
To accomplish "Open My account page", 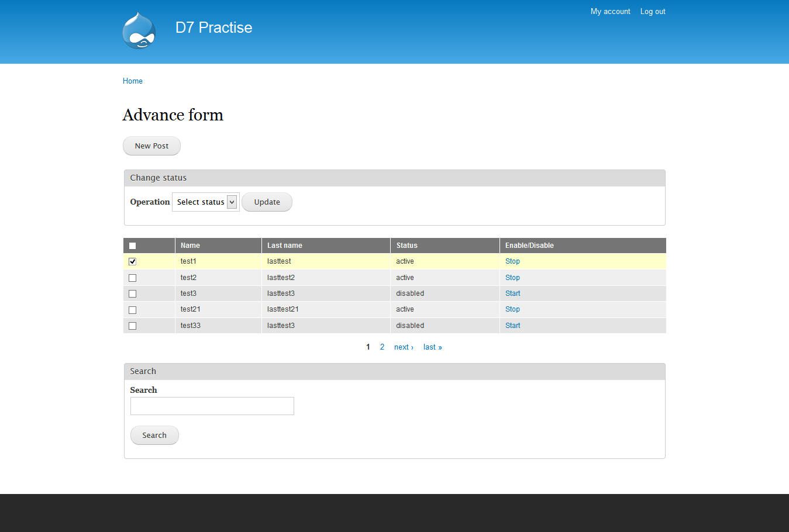I will (x=610, y=11).
